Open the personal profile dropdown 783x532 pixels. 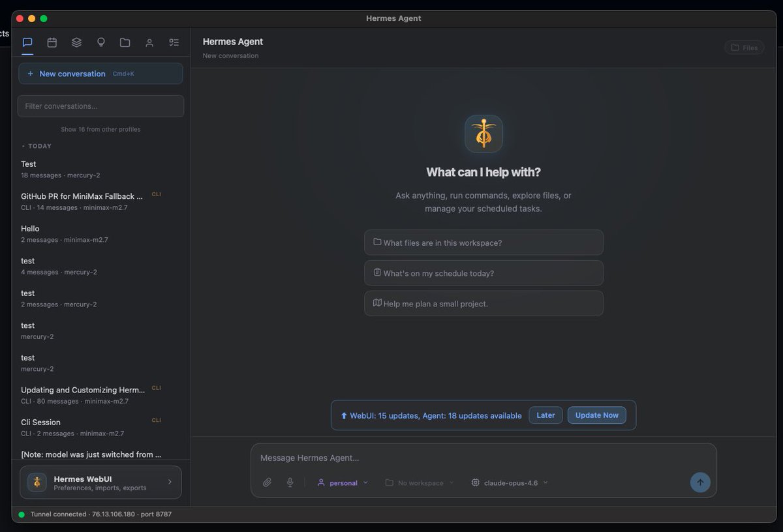343,483
